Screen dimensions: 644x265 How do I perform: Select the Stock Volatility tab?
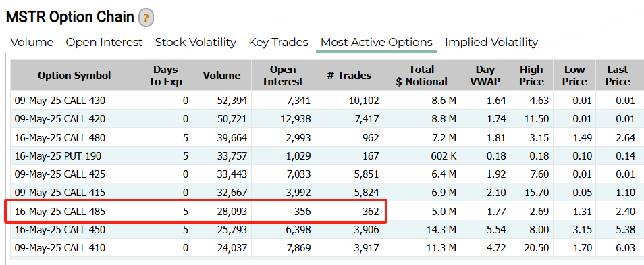pyautogui.click(x=196, y=43)
